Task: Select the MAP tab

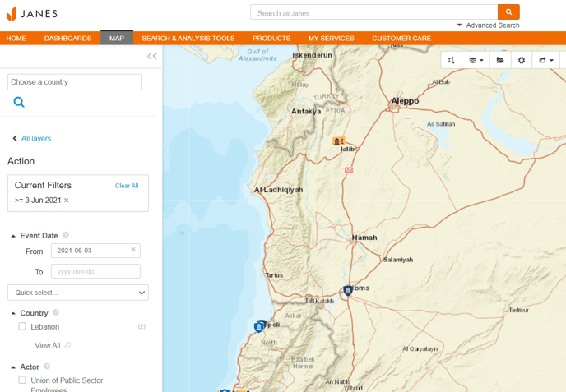Action: coord(117,38)
